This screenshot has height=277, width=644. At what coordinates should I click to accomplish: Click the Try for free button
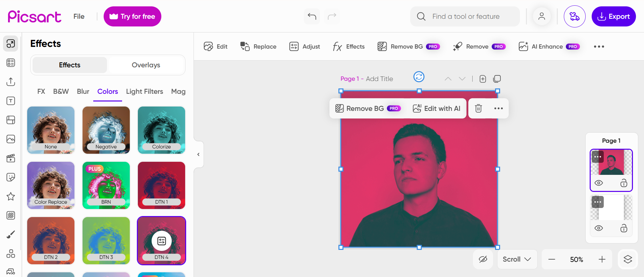click(132, 16)
